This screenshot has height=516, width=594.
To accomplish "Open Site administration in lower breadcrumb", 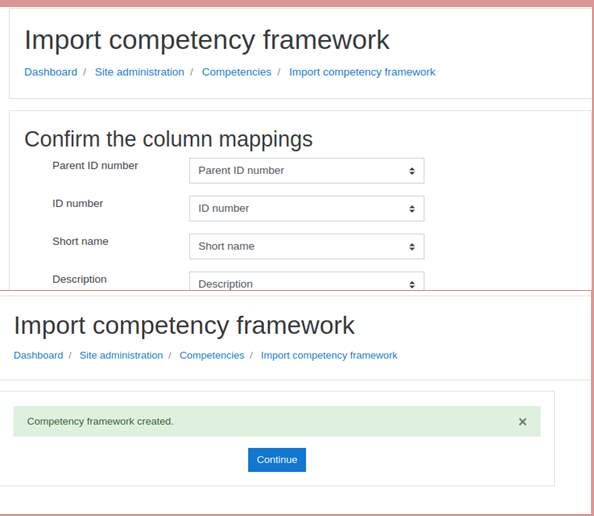I will click(121, 355).
